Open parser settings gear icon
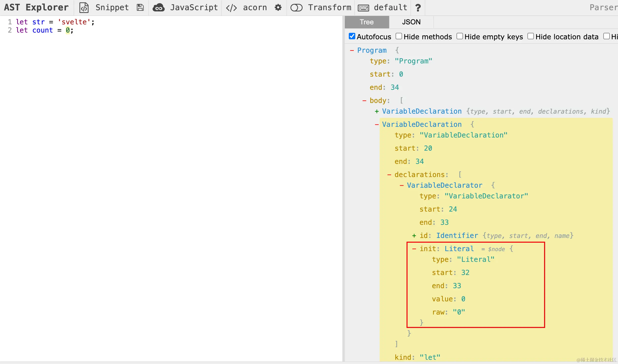The width and height of the screenshot is (618, 364). pyautogui.click(x=278, y=8)
